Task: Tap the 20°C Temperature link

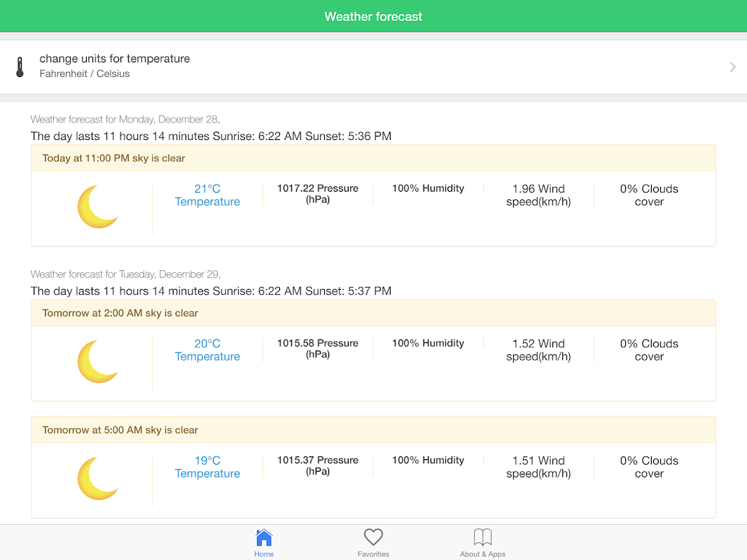Action: [207, 350]
